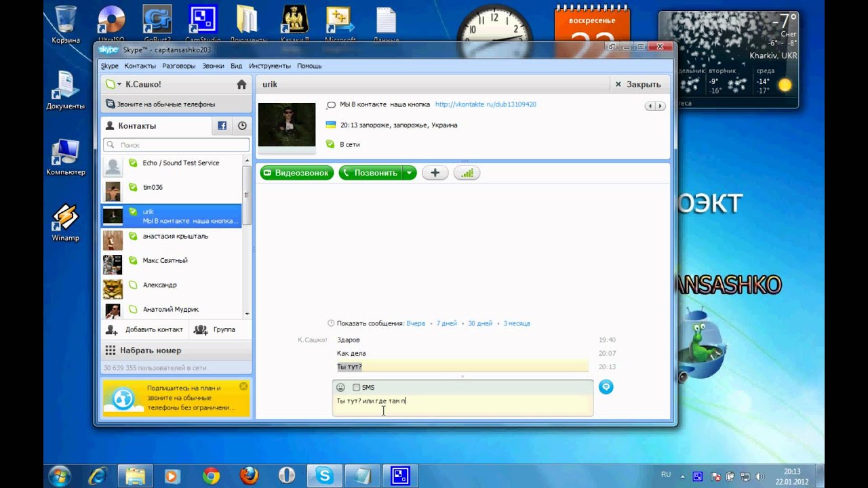Open the Помощь menu
Screen dimensions: 868x488
click(309, 66)
